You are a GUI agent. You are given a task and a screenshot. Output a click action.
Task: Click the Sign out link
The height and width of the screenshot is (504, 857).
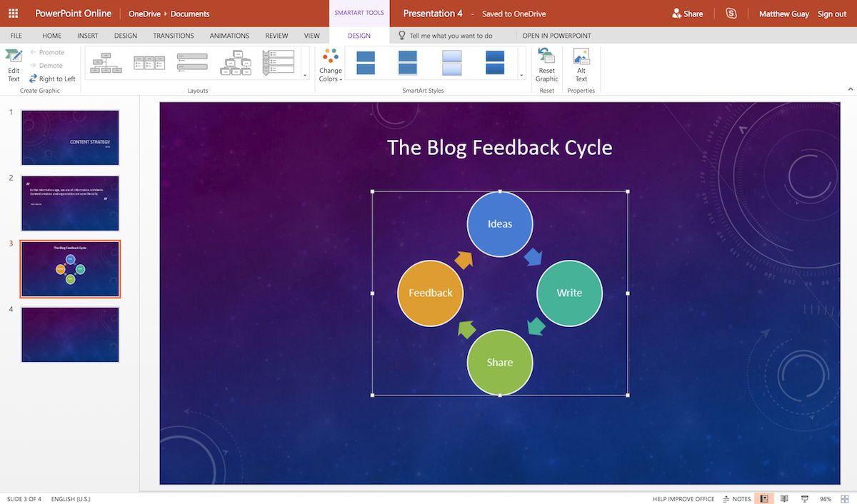832,14
